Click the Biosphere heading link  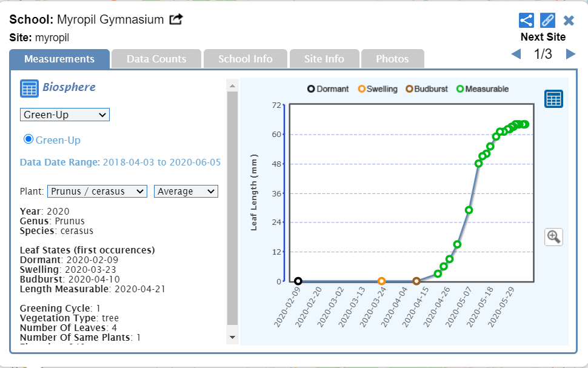coord(69,87)
